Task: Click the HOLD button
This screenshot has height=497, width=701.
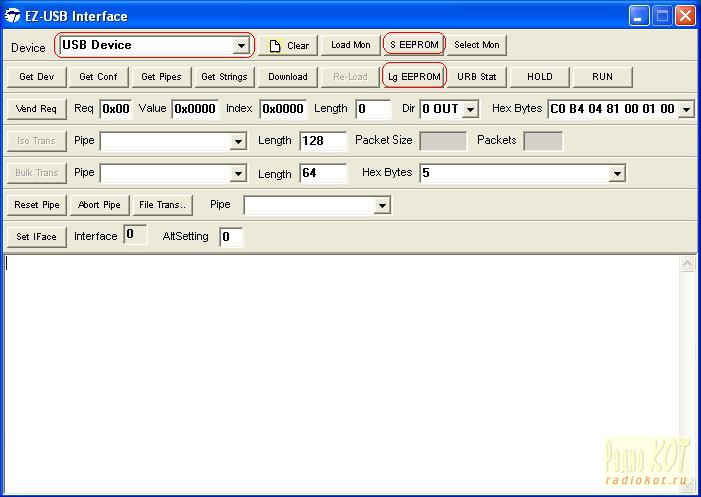Action: pos(540,77)
